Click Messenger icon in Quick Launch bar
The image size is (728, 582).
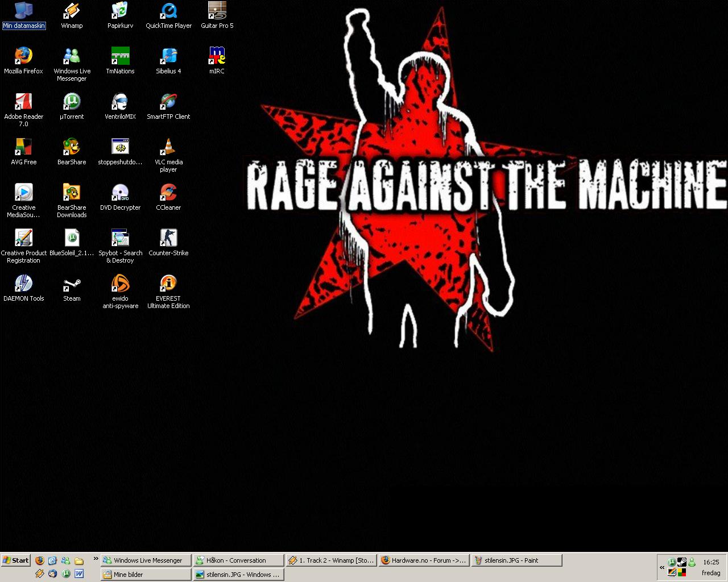pyautogui.click(x=65, y=560)
